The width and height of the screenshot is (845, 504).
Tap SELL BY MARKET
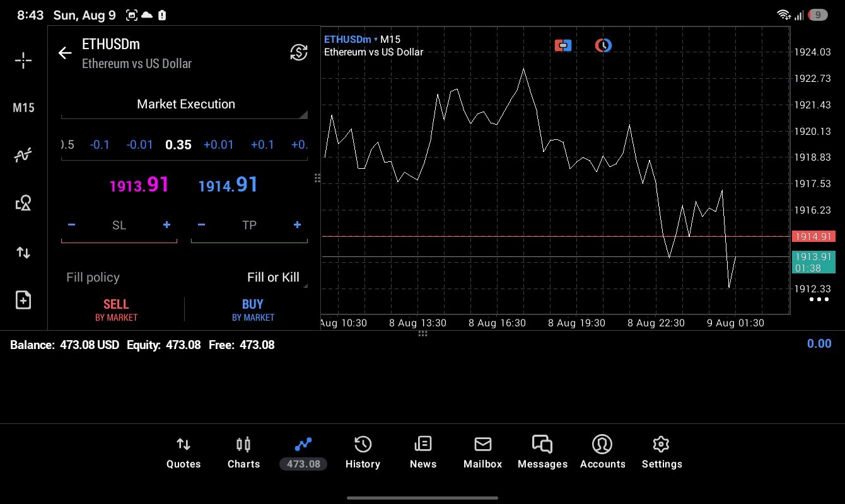click(x=116, y=310)
